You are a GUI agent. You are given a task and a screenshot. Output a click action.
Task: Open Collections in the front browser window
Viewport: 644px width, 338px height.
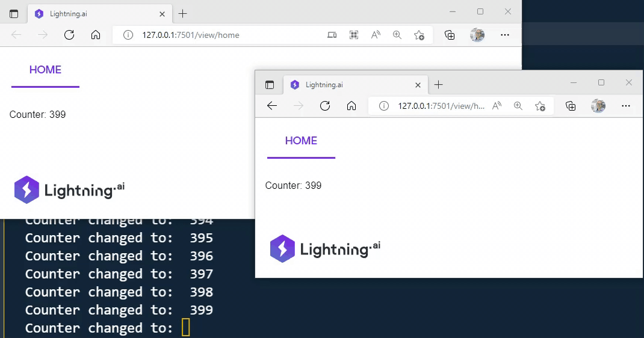pyautogui.click(x=571, y=106)
